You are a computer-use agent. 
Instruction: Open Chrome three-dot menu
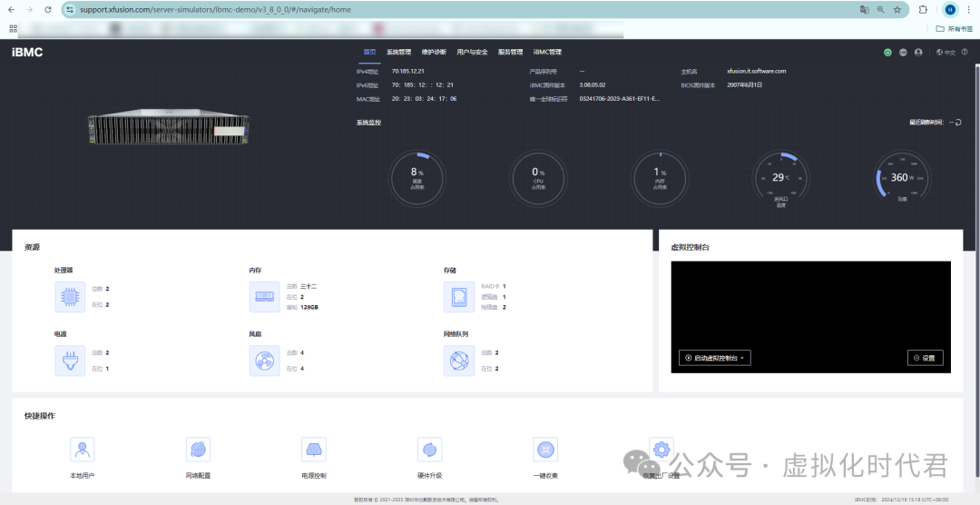(968, 9)
